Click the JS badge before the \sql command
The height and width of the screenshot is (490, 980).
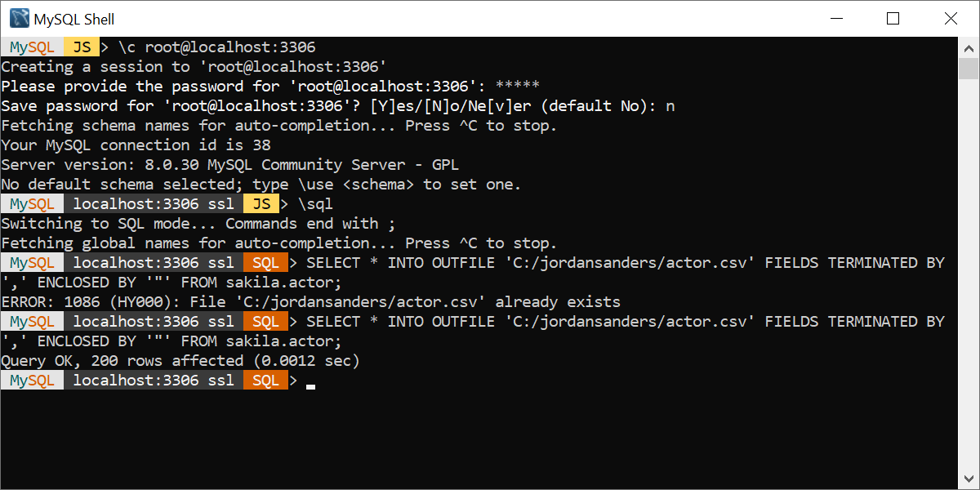261,204
